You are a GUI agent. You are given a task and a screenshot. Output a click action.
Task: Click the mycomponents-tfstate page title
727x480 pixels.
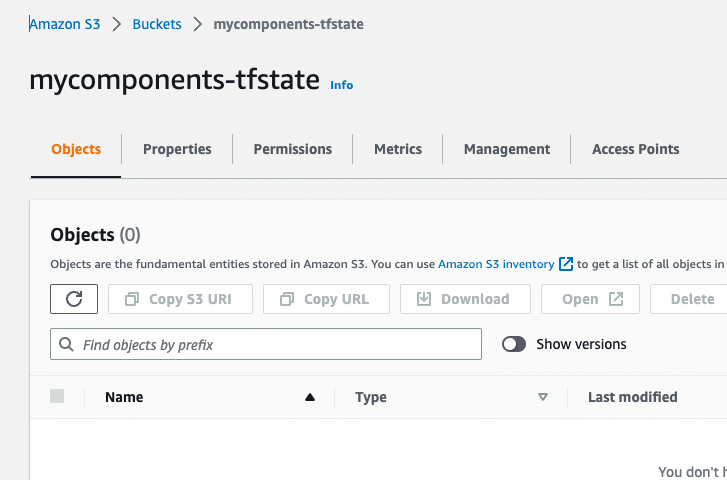point(174,80)
